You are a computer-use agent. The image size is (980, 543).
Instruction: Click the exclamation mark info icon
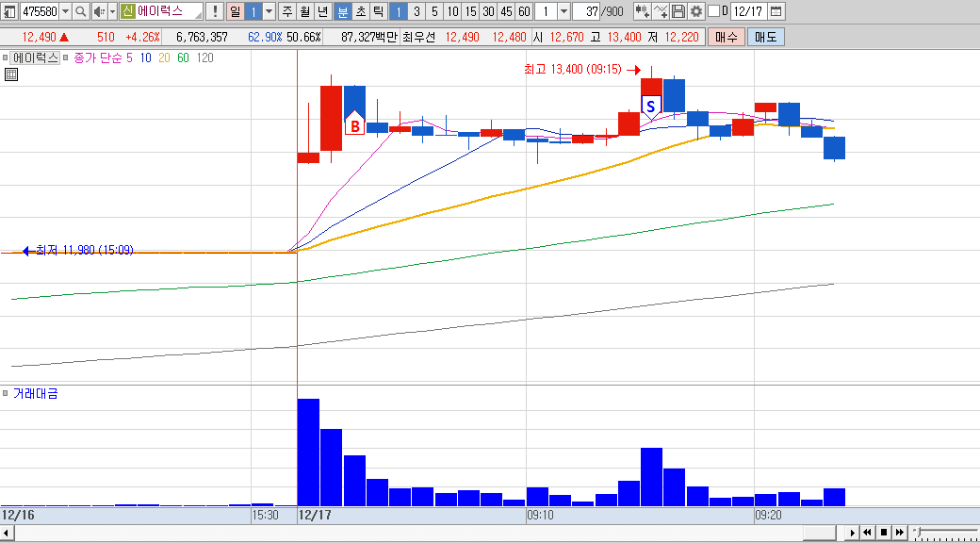(x=215, y=11)
